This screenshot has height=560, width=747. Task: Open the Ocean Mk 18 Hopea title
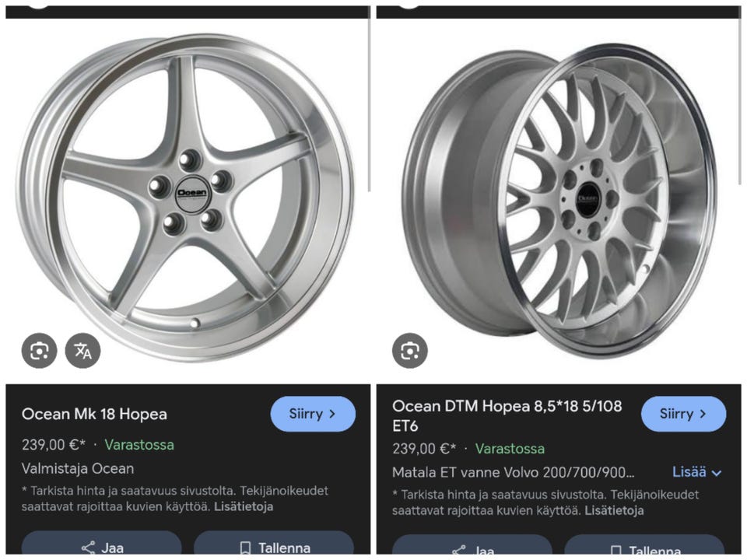point(94,414)
